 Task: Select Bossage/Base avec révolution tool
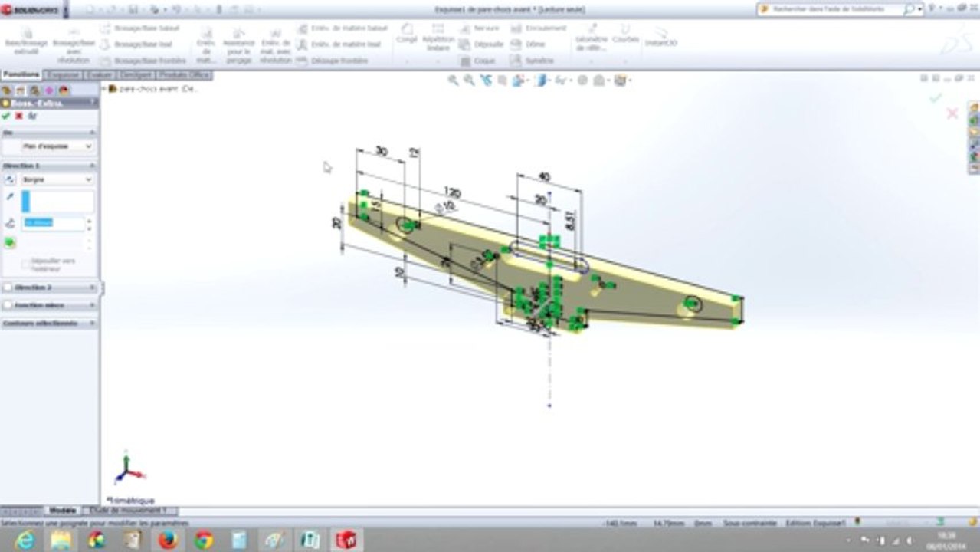point(74,44)
